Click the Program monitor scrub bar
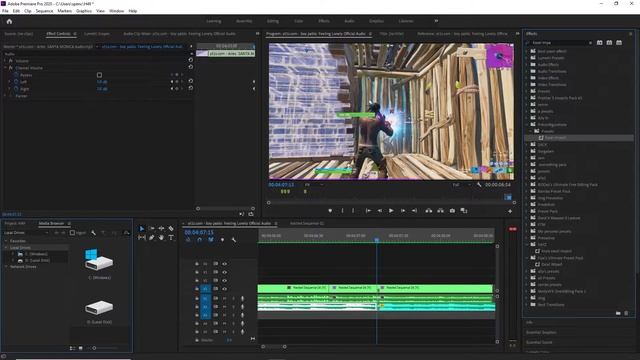The height and width of the screenshot is (360, 640). (391, 202)
